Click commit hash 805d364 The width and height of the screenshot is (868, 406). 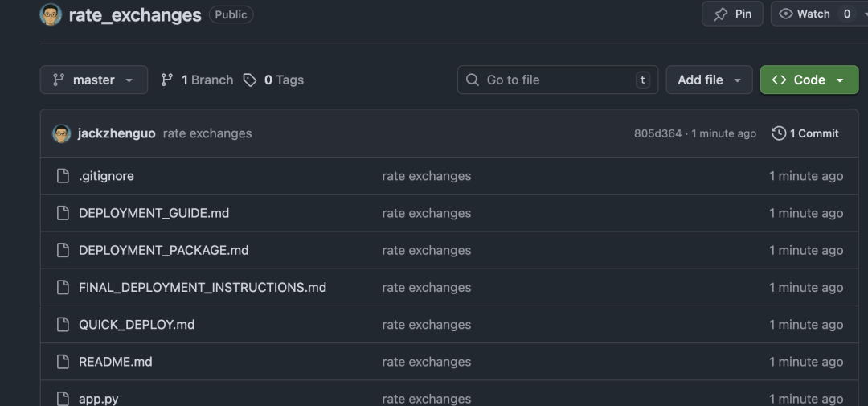657,133
